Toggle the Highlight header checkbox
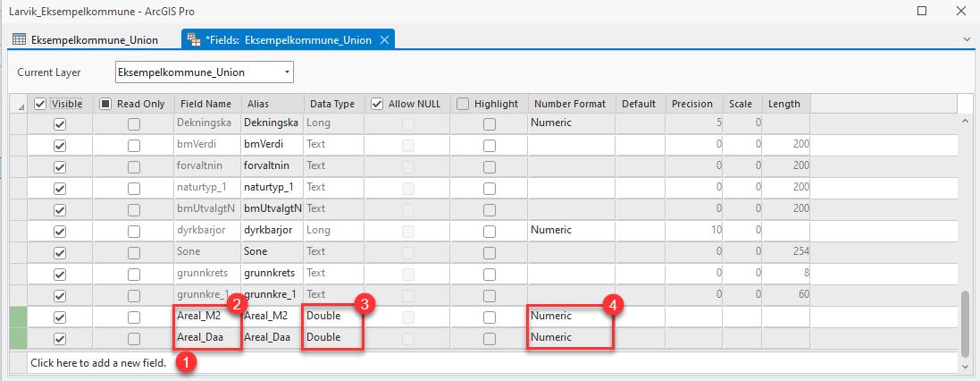This screenshot has height=381, width=980. click(463, 104)
